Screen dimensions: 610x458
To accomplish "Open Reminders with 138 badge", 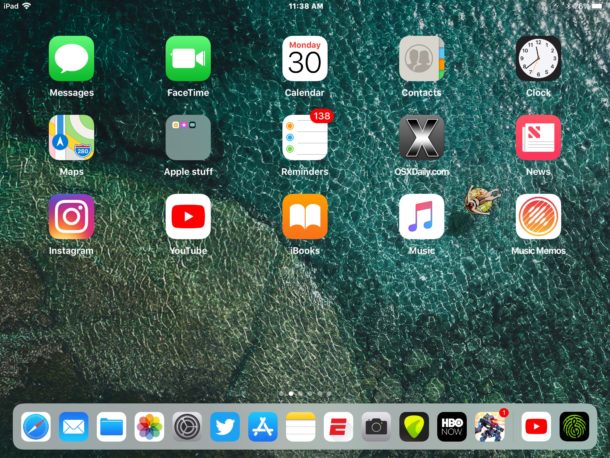I will click(305, 137).
